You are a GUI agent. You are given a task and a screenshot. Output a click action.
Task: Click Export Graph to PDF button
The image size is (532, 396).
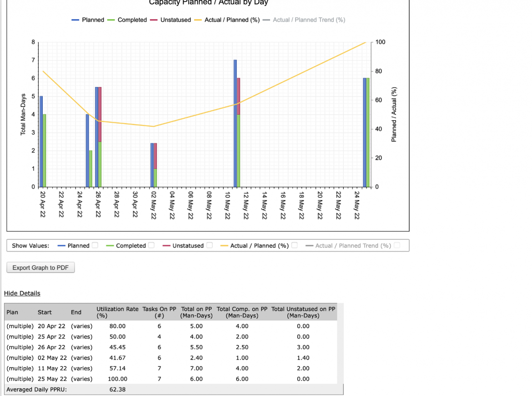pyautogui.click(x=40, y=268)
